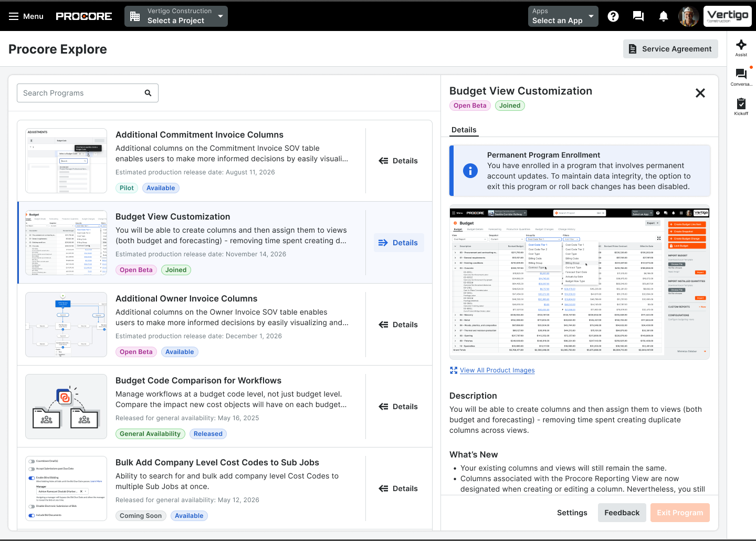Open the Additional Owner Invoice Columns thumbnail
Screen dimensions: 756x541
pyautogui.click(x=66, y=325)
